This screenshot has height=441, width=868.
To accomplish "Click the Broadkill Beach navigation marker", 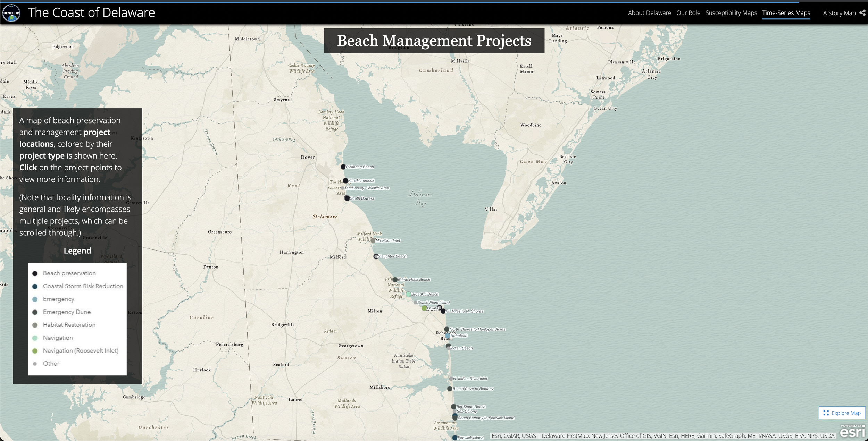I will pos(408,294).
